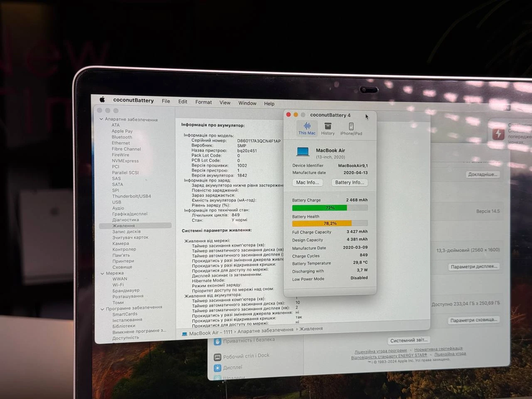Click the Приватність і безпека icon
The width and height of the screenshot is (532, 399).
pos(218,341)
